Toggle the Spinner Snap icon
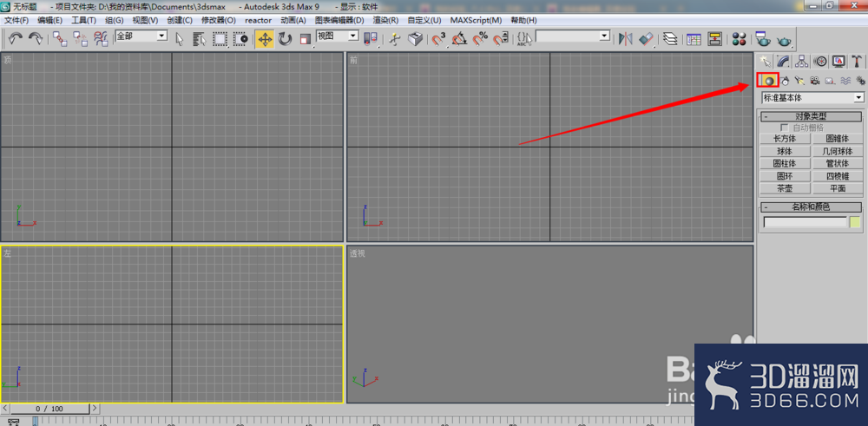The height and width of the screenshot is (426, 868). tap(501, 39)
